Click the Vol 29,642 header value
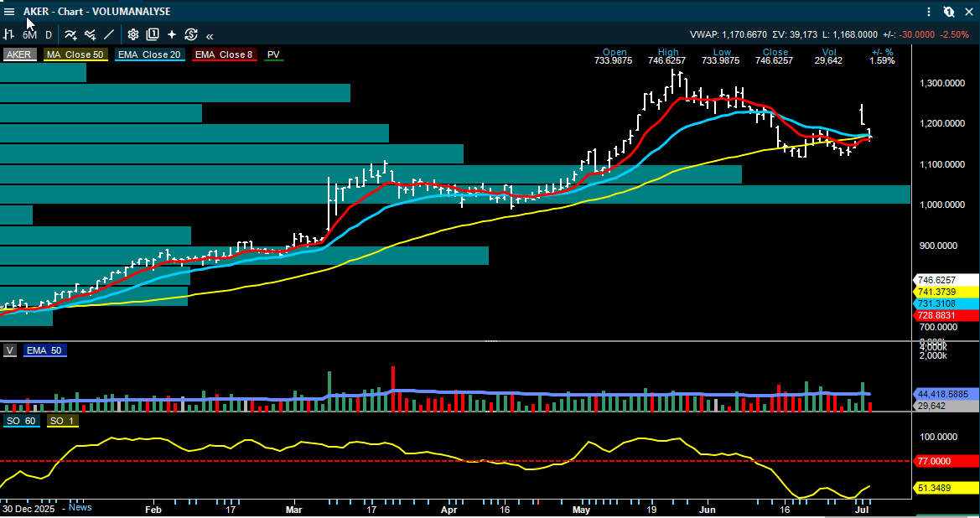The height and width of the screenshot is (518, 980). pos(829,60)
